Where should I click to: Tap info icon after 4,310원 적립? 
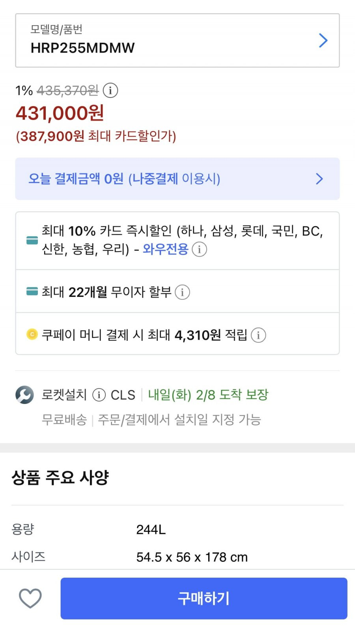(258, 335)
